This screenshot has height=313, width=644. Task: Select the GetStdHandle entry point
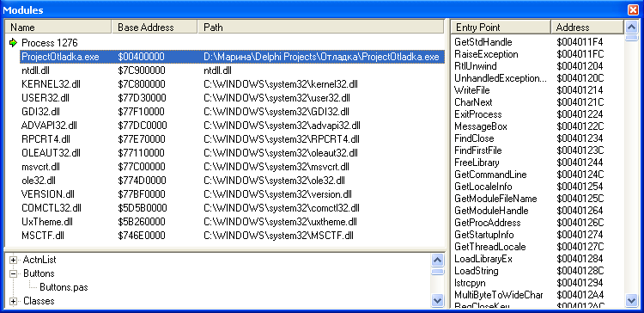[483, 42]
